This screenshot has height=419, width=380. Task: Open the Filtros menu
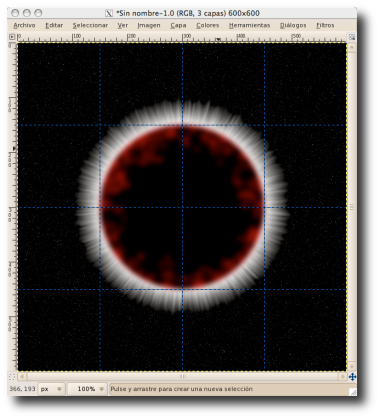(x=325, y=25)
